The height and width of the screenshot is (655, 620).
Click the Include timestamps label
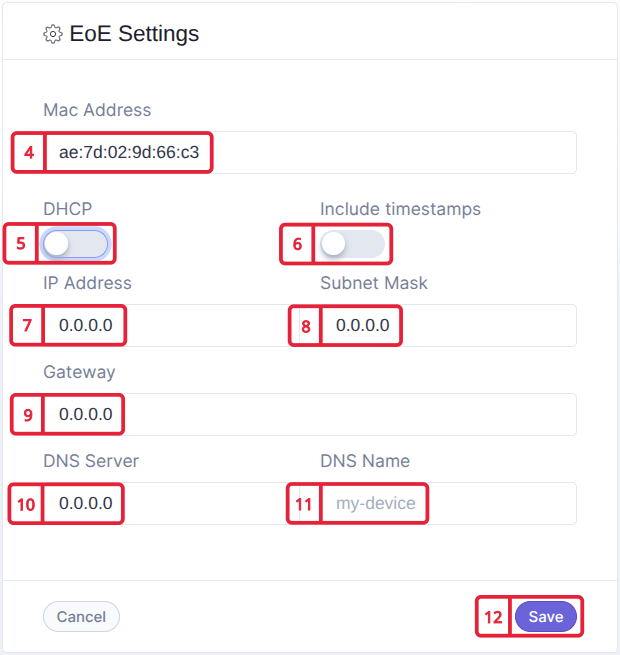[400, 209]
